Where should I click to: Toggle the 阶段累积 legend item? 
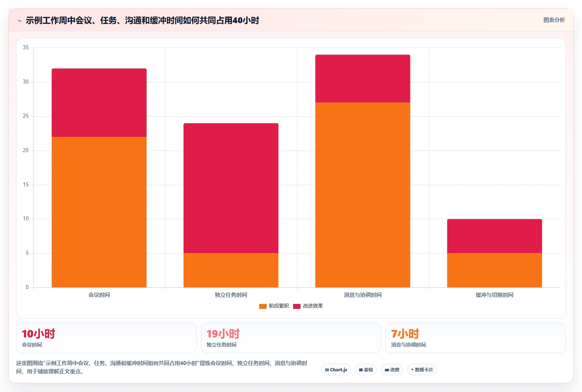[x=274, y=306]
